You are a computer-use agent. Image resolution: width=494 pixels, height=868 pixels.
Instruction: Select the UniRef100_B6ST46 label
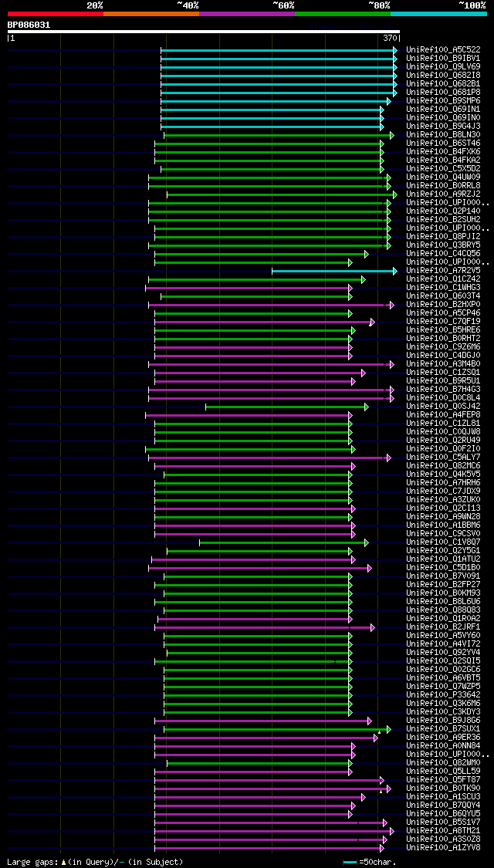(443, 143)
